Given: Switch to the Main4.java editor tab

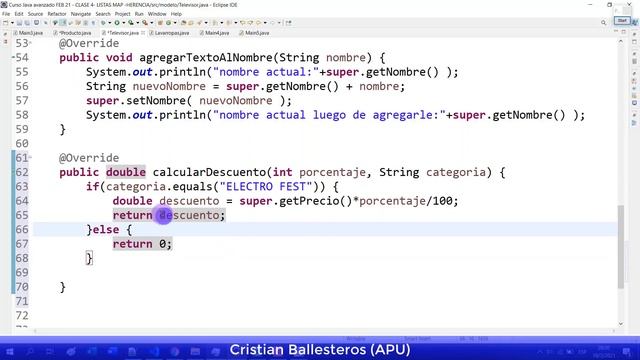Looking at the screenshot, I should [x=214, y=33].
